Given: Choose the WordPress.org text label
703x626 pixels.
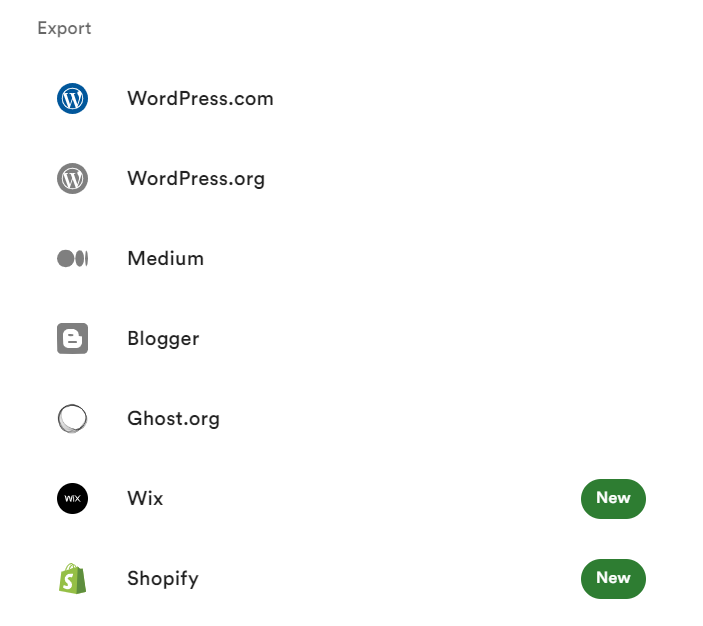Looking at the screenshot, I should [196, 179].
